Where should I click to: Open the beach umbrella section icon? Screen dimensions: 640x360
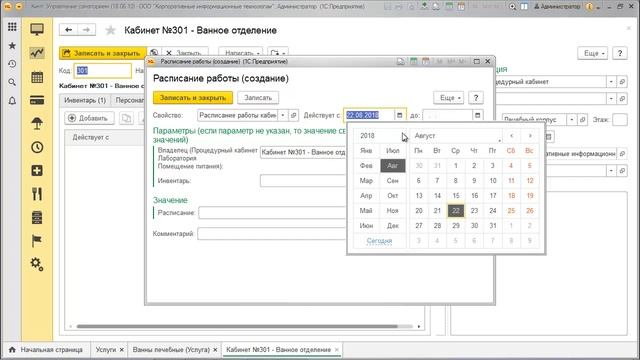[x=37, y=124]
